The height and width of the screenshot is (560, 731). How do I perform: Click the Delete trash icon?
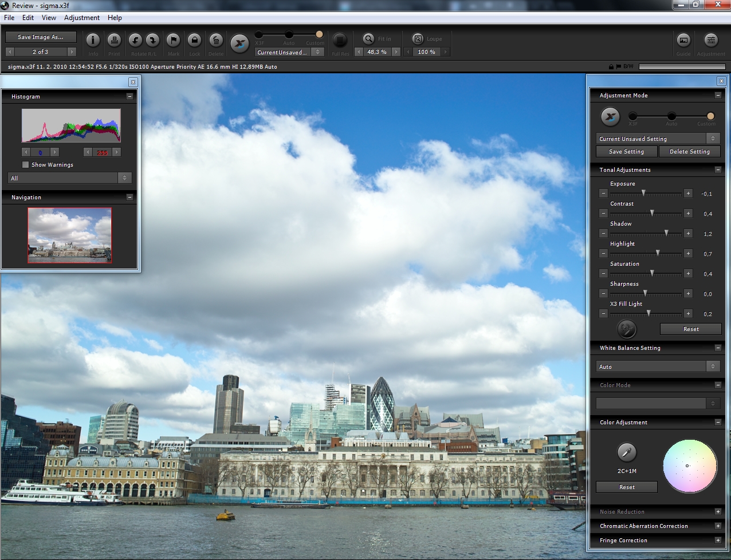point(215,40)
